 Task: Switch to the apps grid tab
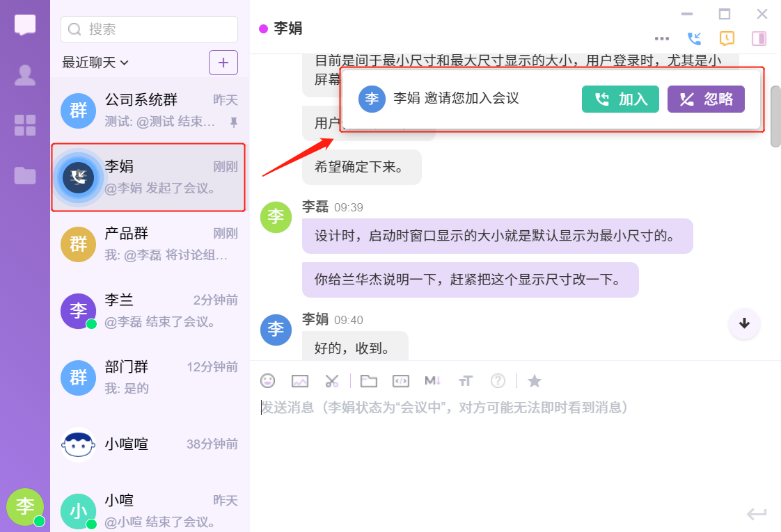pos(25,125)
